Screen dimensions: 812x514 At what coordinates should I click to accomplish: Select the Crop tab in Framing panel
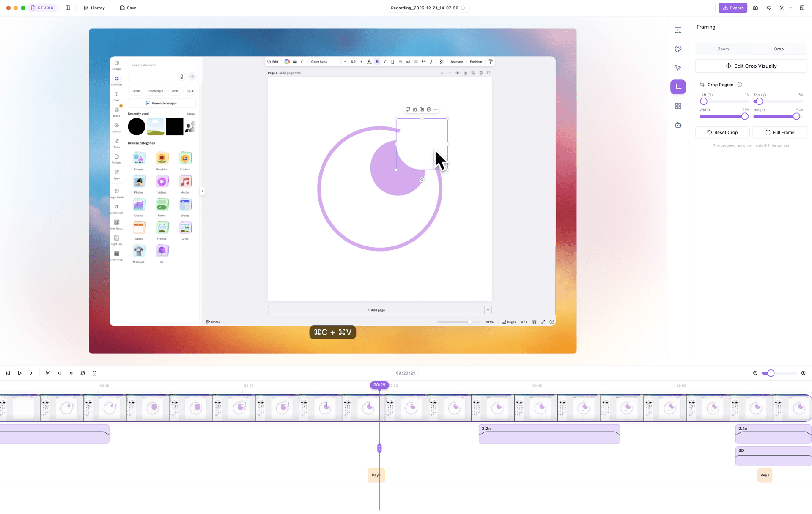click(x=779, y=49)
